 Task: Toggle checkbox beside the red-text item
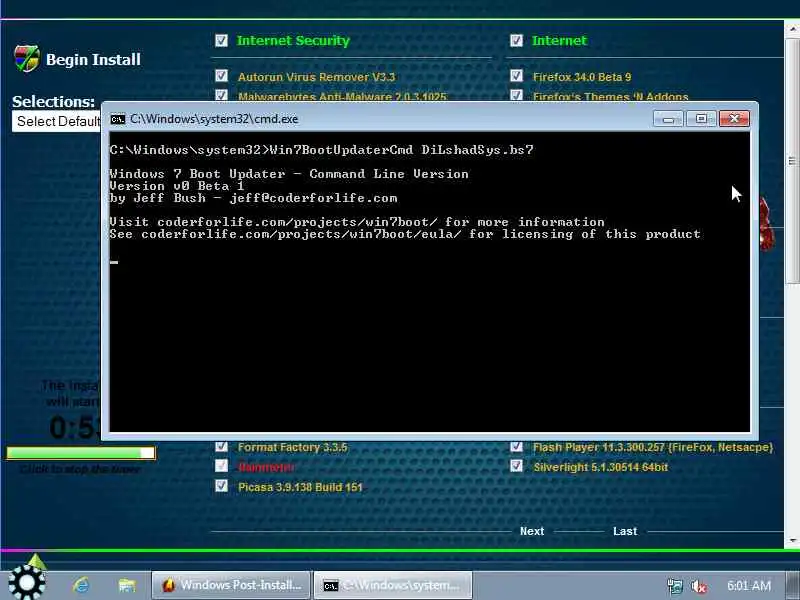(221, 466)
